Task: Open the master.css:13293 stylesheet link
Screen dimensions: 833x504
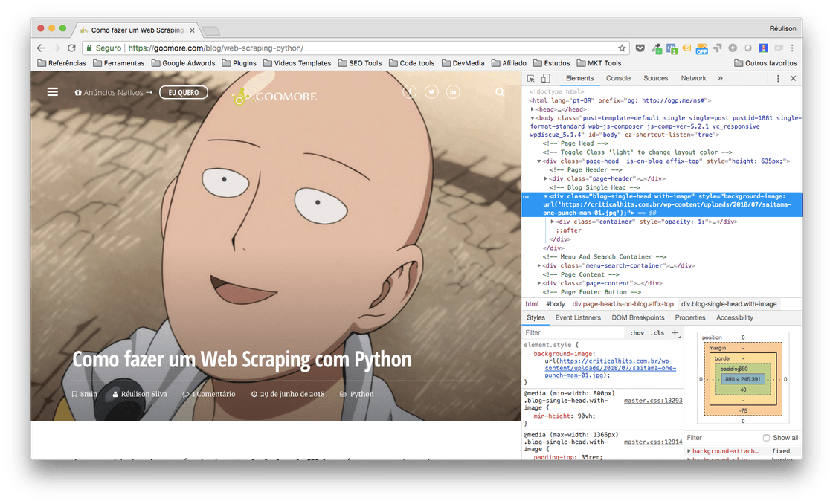Action: [x=652, y=399]
